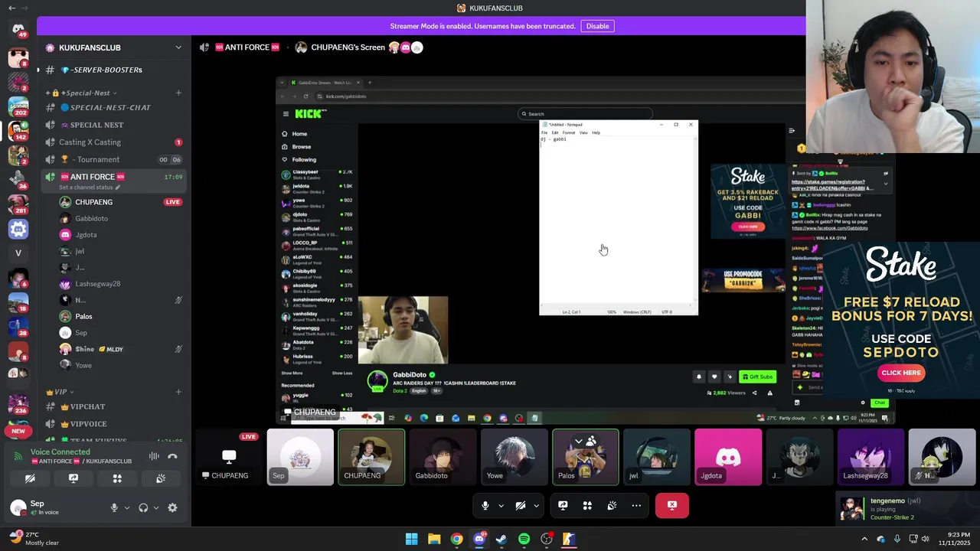Viewport: 980px width, 551px height.
Task: Expand input device options beside user mic
Action: (127, 507)
